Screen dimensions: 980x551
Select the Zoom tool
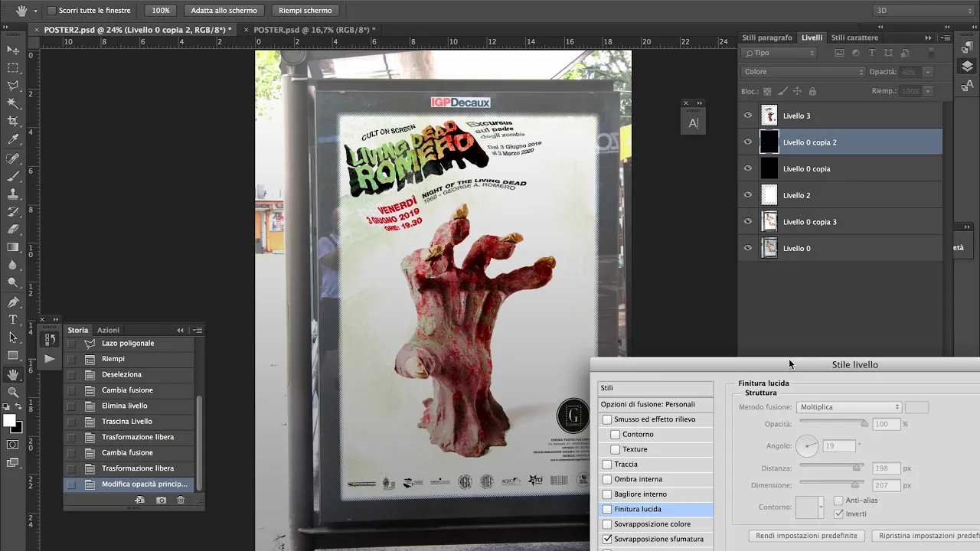[13, 393]
